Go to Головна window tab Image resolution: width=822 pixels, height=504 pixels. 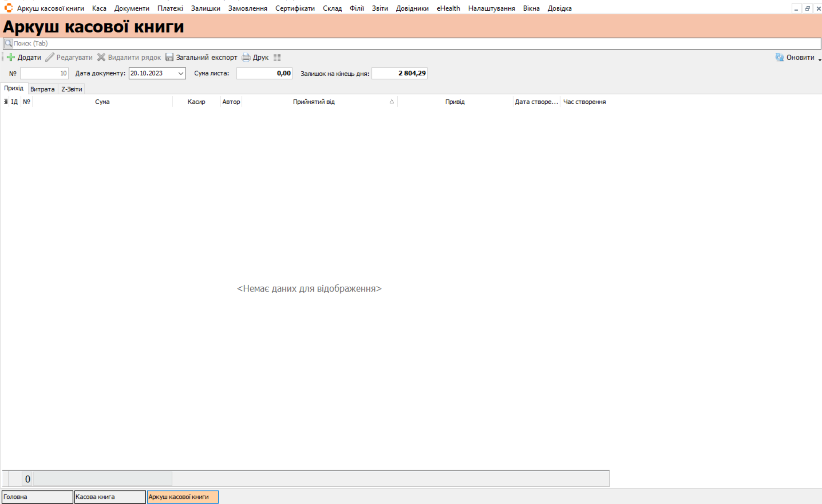(37, 497)
